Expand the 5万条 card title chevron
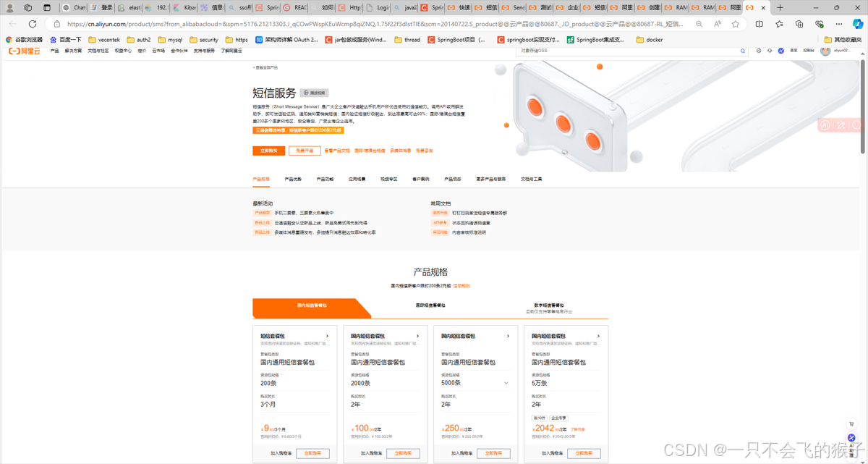The width and height of the screenshot is (868, 464). click(598, 336)
